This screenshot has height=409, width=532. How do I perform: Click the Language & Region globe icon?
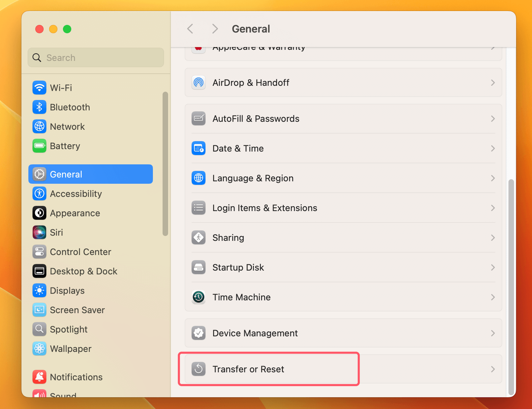tap(198, 178)
